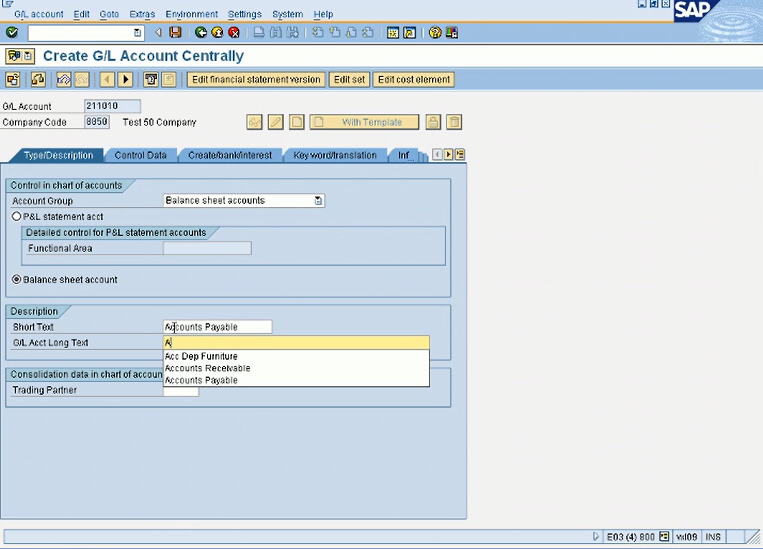Click the Last Page icon

tap(368, 33)
